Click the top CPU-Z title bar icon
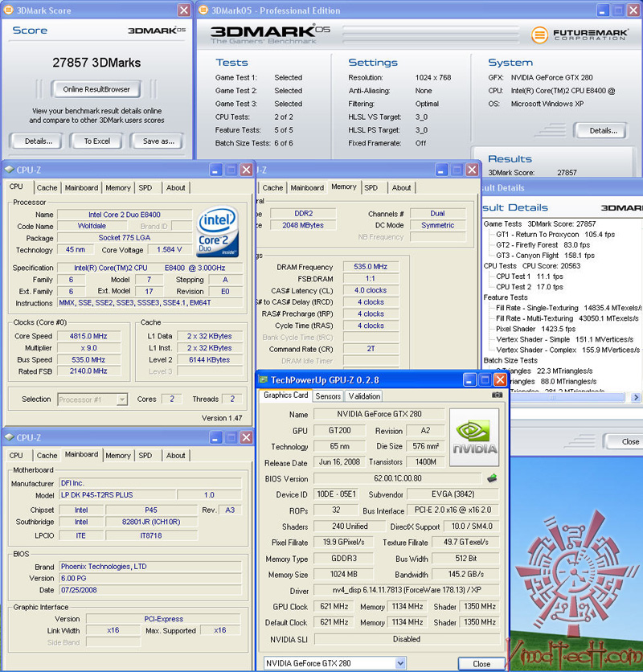Viewport: 643px width, 672px height. click(10, 170)
